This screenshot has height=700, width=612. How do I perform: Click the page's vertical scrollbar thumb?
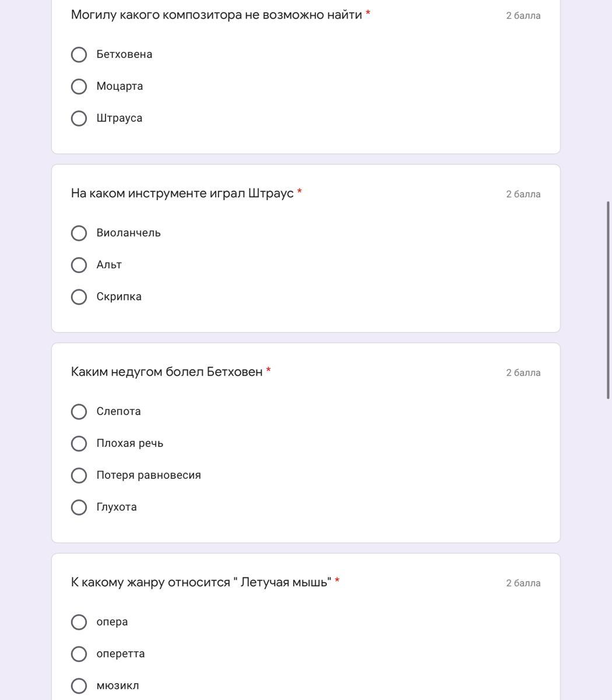[609, 300]
